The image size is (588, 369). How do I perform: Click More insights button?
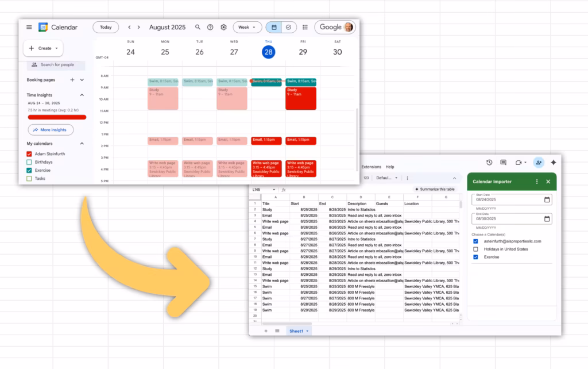51,129
